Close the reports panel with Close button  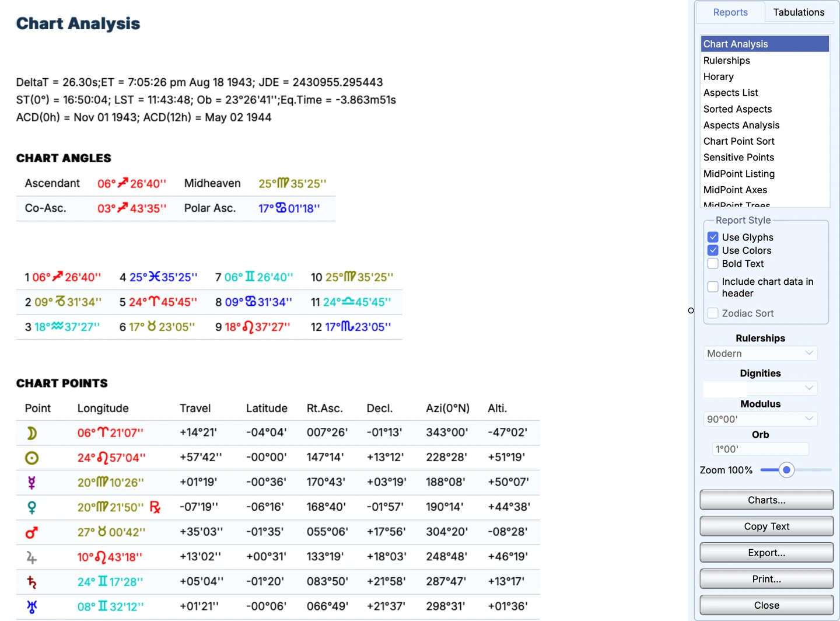[x=766, y=605]
